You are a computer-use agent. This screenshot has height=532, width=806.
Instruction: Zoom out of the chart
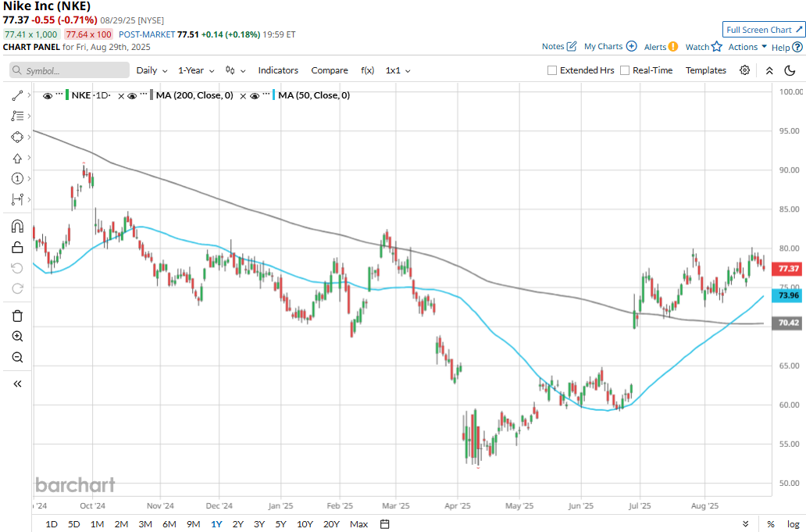(x=17, y=357)
